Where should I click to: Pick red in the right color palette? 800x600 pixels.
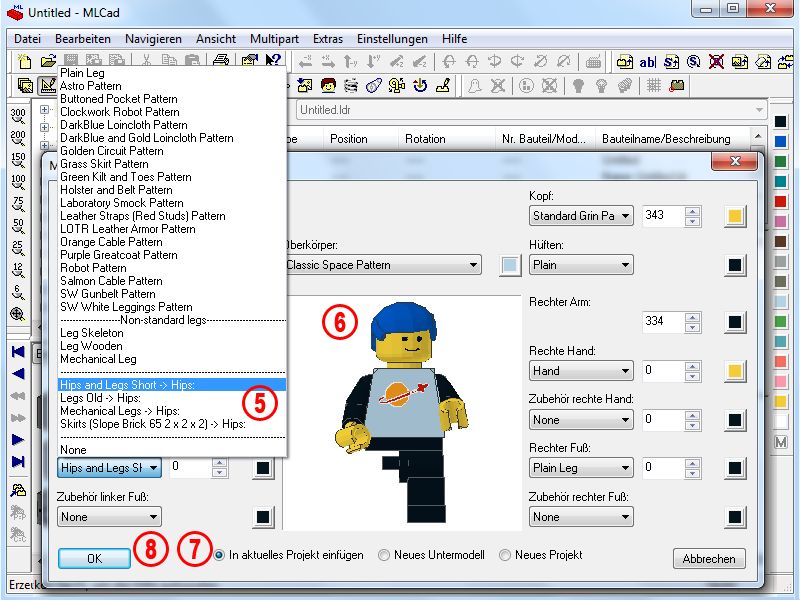pyautogui.click(x=780, y=201)
